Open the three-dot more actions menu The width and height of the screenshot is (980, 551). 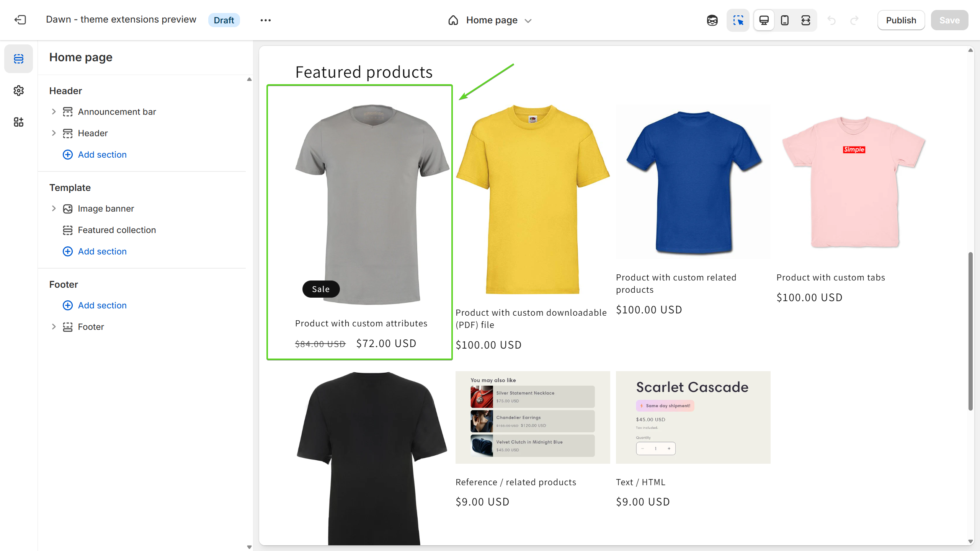click(x=265, y=20)
